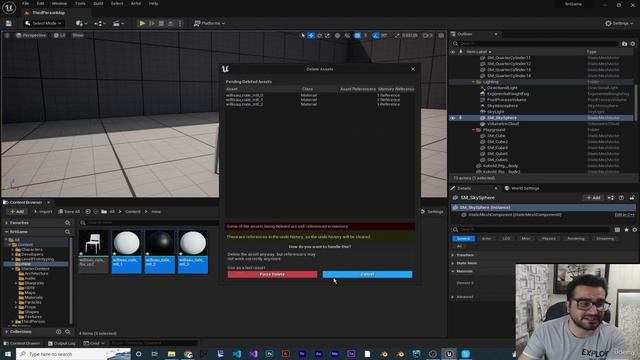
Task: Select the LOD filter in Details
Action: (x=506, y=238)
